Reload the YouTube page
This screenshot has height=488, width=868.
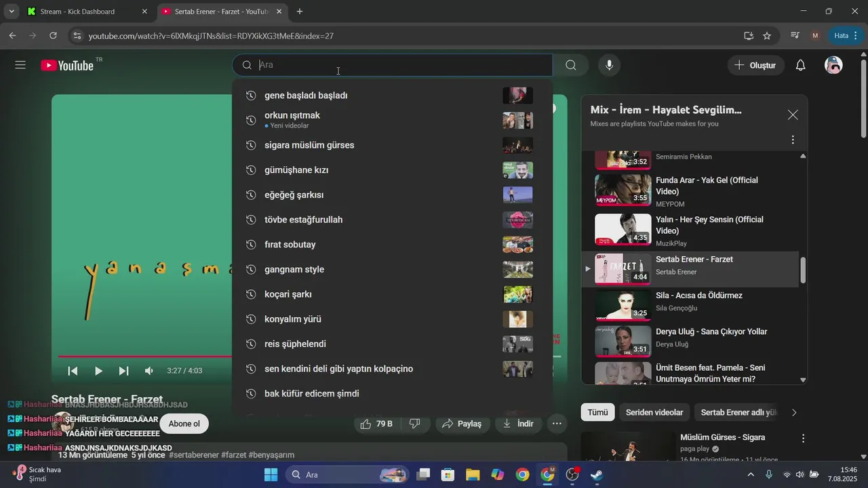[x=53, y=35]
